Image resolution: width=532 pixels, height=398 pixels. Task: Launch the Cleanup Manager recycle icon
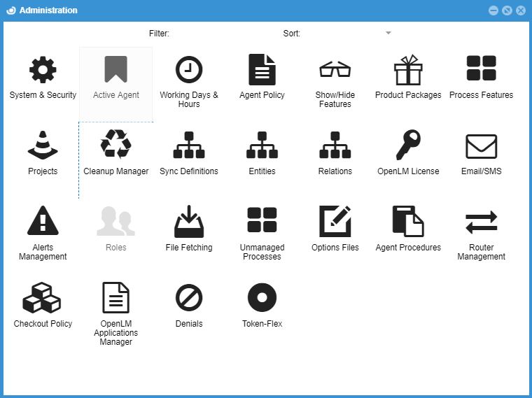pyautogui.click(x=116, y=146)
